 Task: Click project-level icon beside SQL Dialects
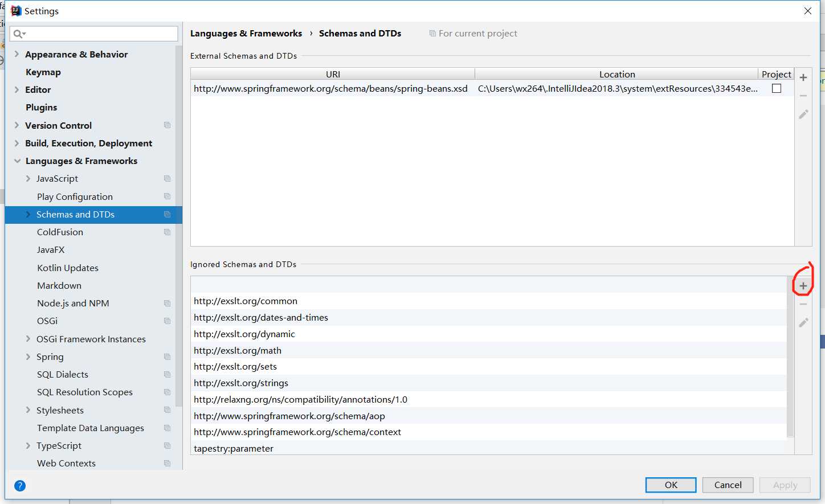point(167,374)
